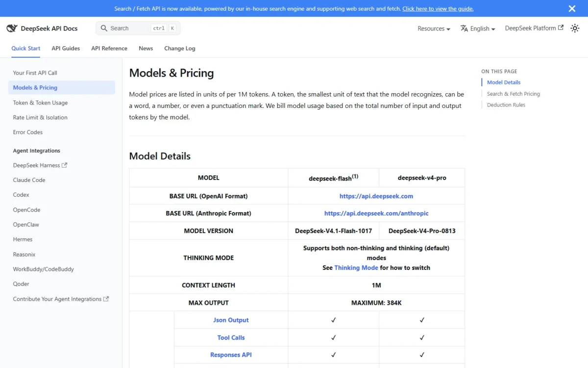Open the DeepSeek Platform external link
Screen dimensions: 588x368
(534, 28)
